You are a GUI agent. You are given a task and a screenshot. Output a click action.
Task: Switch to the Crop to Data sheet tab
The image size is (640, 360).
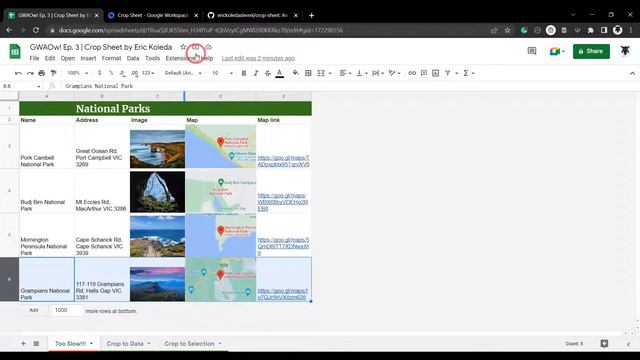[x=125, y=344]
